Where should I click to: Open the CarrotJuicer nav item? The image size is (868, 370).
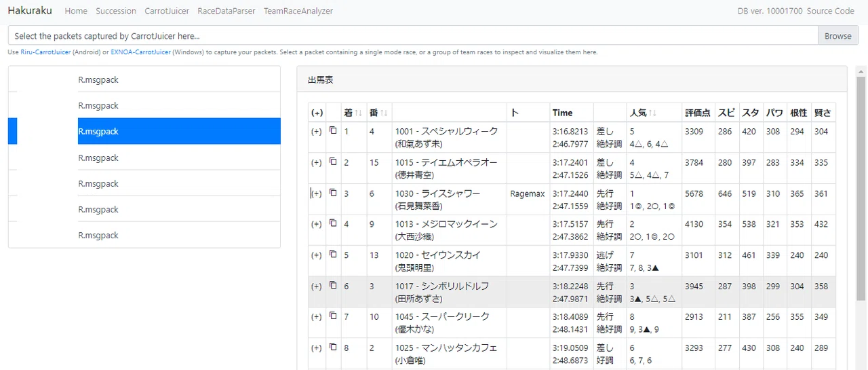point(167,11)
